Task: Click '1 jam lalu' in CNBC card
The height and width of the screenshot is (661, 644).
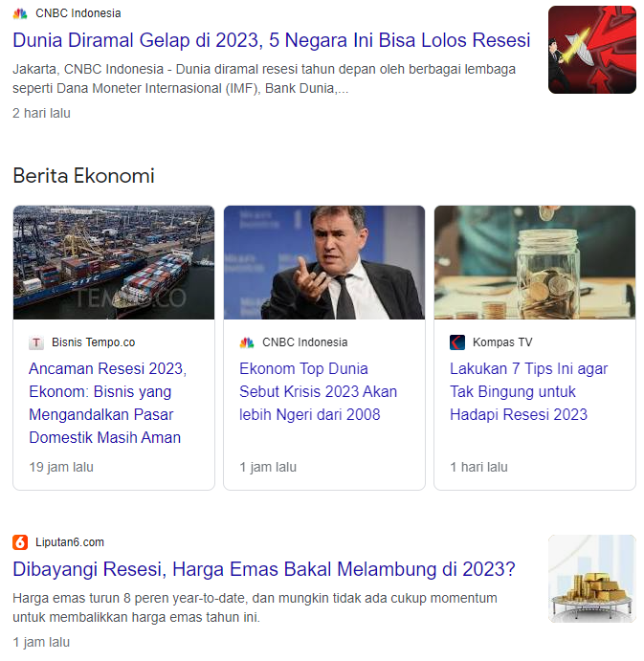Action: 268,468
